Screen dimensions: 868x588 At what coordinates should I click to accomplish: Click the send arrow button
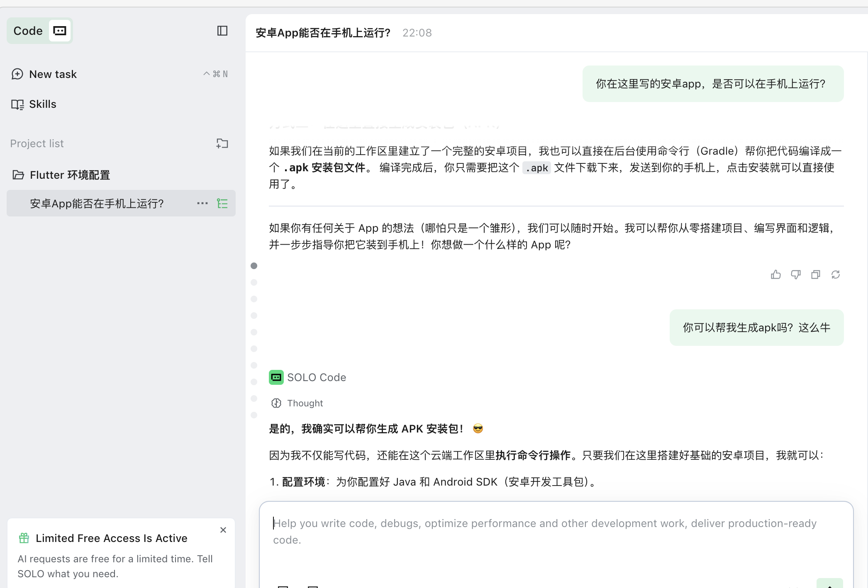pos(829,585)
